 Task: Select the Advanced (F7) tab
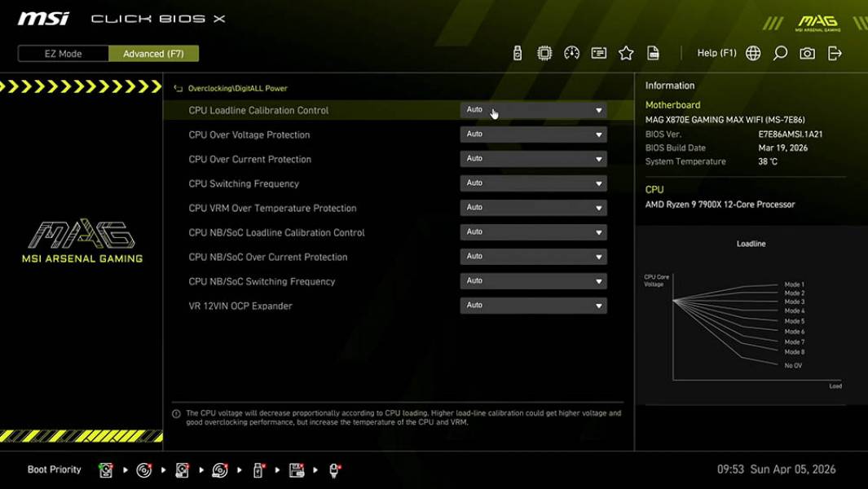[x=154, y=53]
